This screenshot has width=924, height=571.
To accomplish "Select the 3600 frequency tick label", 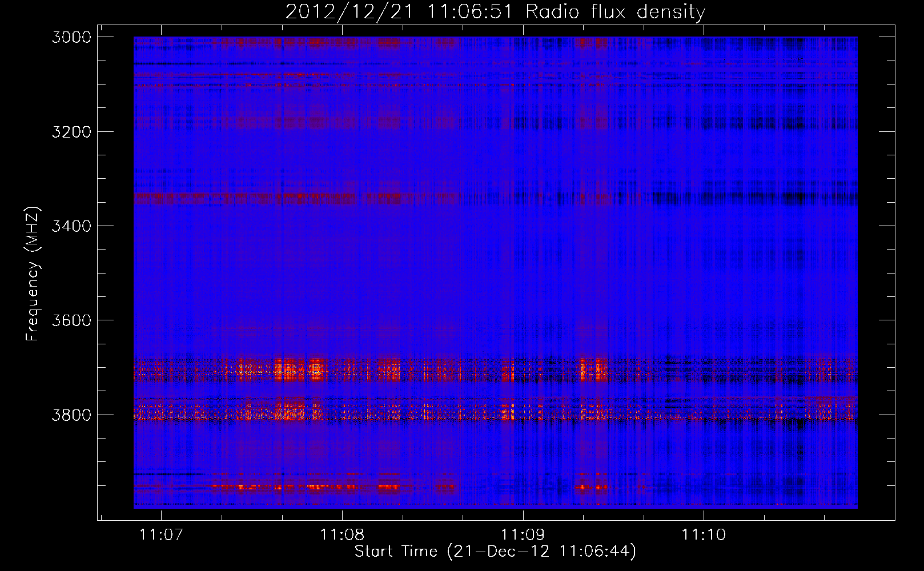I will point(71,320).
